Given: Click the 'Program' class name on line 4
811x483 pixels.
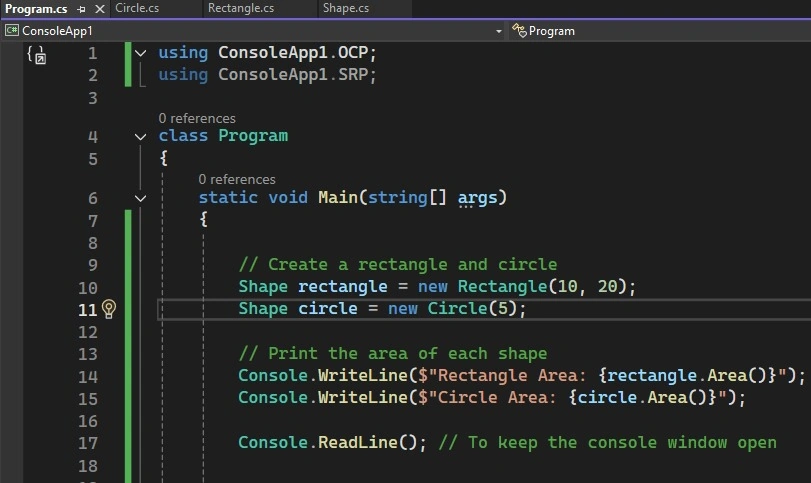Looking at the screenshot, I should click(x=253, y=136).
